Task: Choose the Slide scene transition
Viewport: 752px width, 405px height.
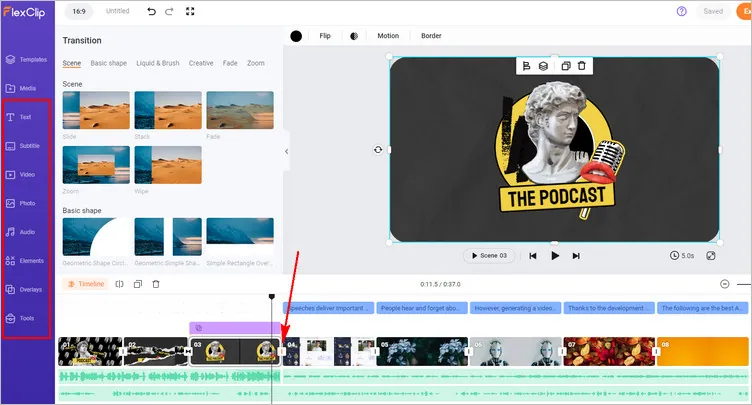Action: tap(96, 110)
